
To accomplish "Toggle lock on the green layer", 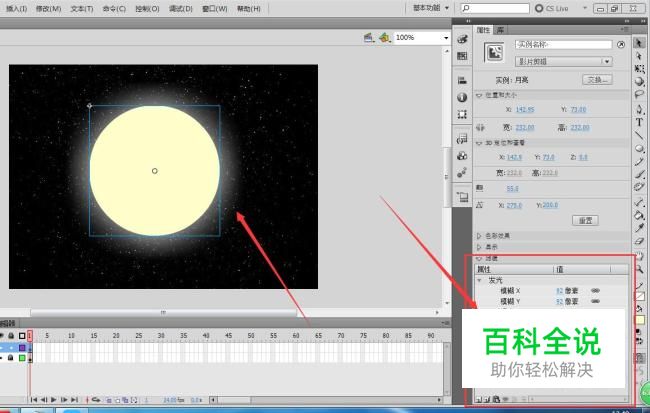I will tap(11, 357).
